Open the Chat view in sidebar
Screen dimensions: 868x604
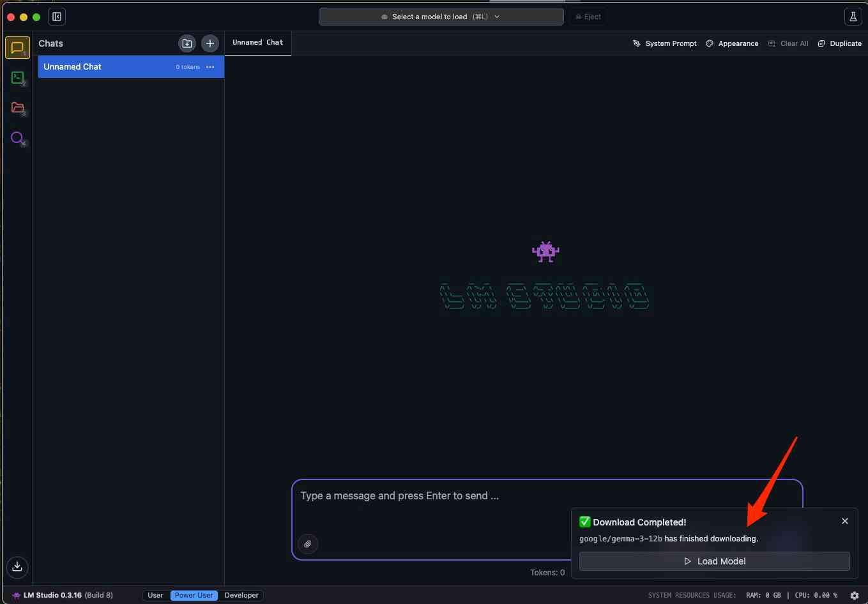[x=17, y=48]
